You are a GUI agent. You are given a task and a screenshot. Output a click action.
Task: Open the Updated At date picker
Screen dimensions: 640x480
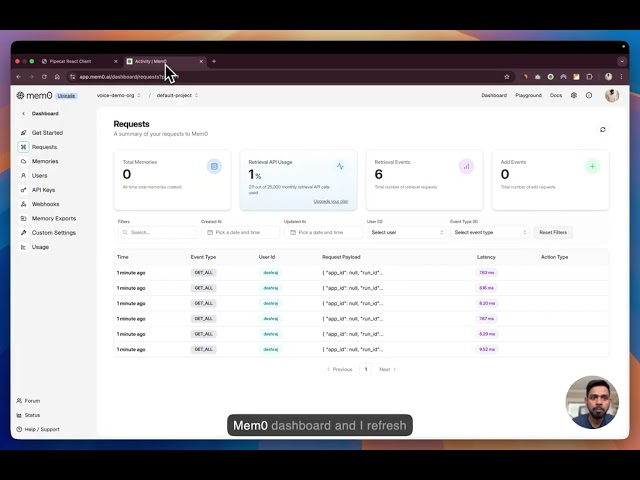(x=323, y=232)
